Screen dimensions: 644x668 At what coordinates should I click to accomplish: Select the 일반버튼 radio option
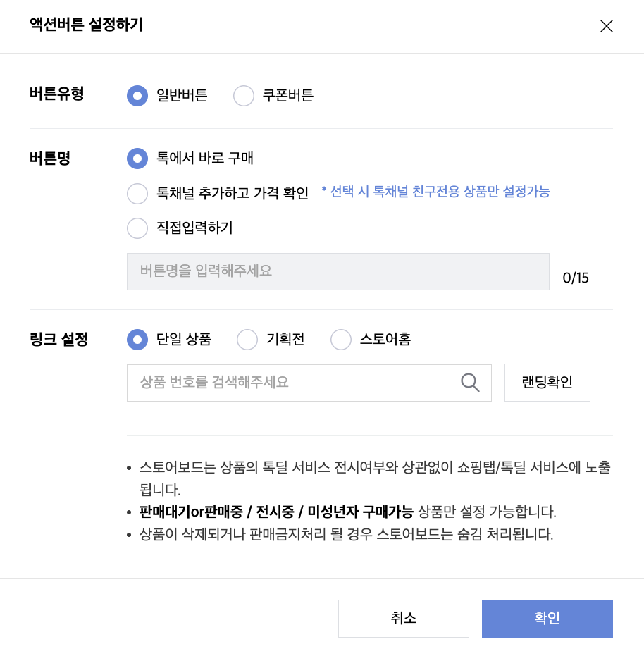(x=137, y=95)
